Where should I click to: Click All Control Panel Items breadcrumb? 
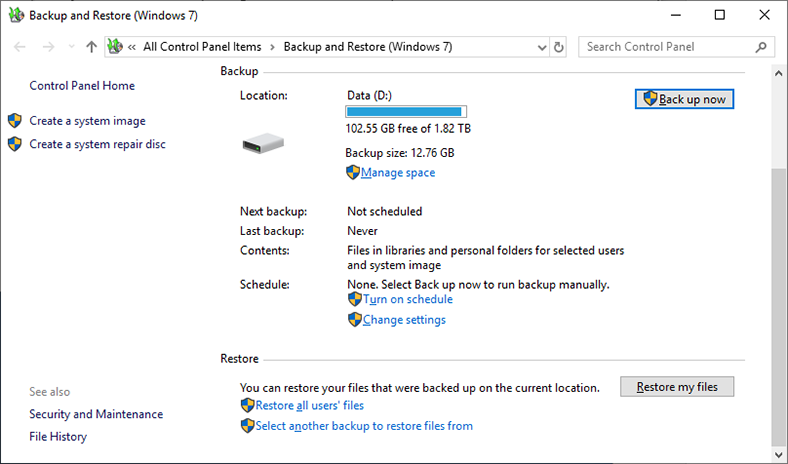tap(202, 47)
